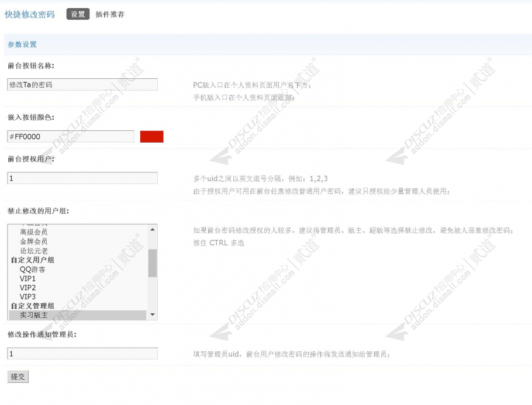Click the 自定义用户组 group heading
Screen dimensions: 532x405
(x=33, y=260)
